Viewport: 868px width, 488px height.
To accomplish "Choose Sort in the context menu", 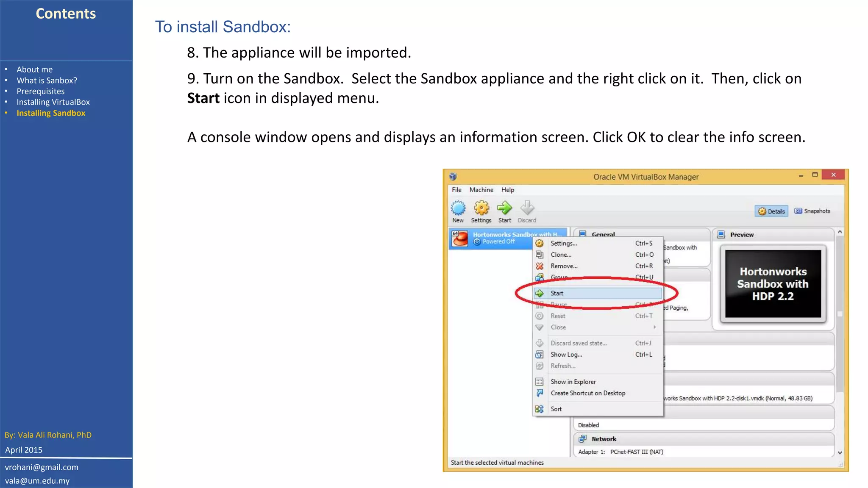I will [598, 409].
